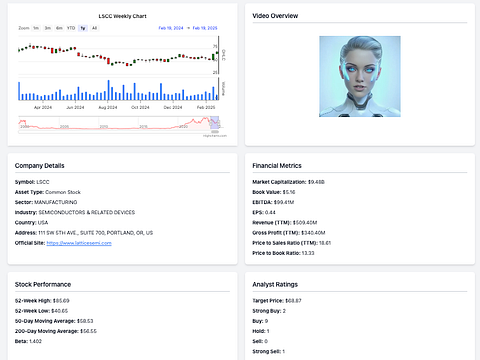Image resolution: width=480 pixels, height=360 pixels.
Task: Select the YTD zoom range
Action: (71, 28)
